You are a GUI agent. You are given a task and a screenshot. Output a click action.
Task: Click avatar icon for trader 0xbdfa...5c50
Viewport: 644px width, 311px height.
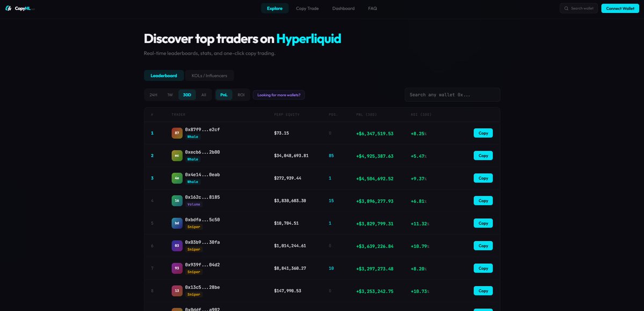[x=177, y=223]
